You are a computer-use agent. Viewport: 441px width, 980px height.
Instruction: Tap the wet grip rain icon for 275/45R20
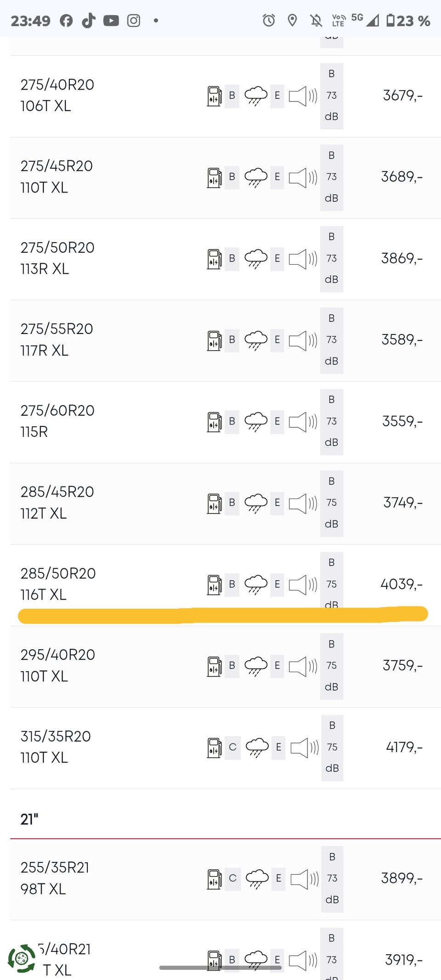[x=256, y=177]
